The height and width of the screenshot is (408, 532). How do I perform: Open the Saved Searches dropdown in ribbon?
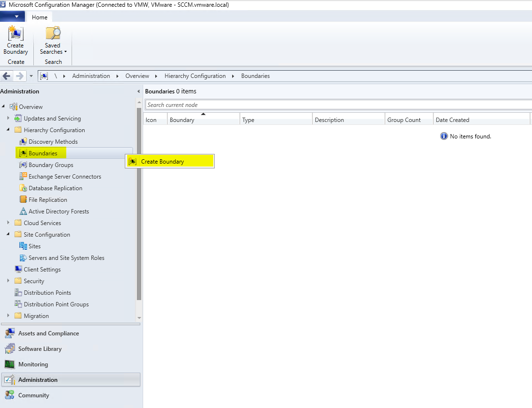pyautogui.click(x=53, y=41)
